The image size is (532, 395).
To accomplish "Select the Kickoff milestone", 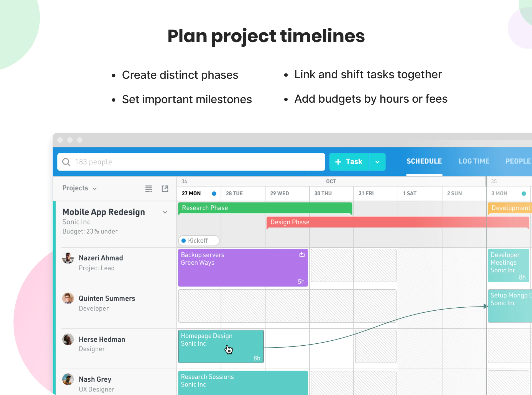I will 199,240.
